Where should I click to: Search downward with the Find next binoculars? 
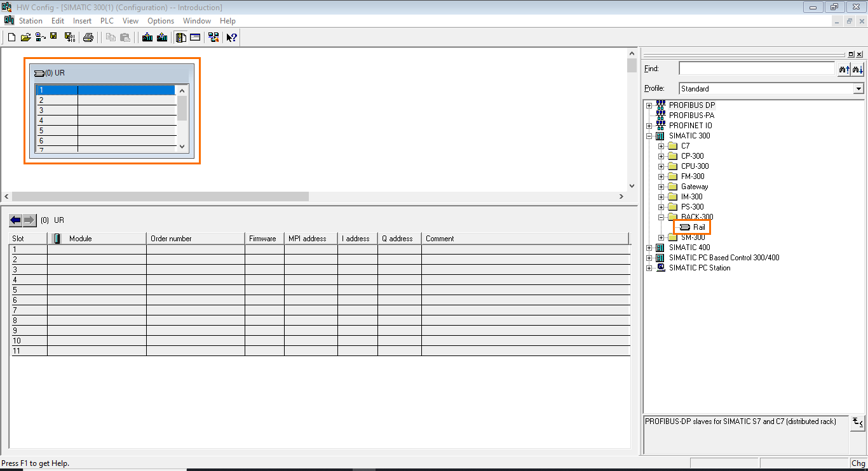(x=858, y=69)
